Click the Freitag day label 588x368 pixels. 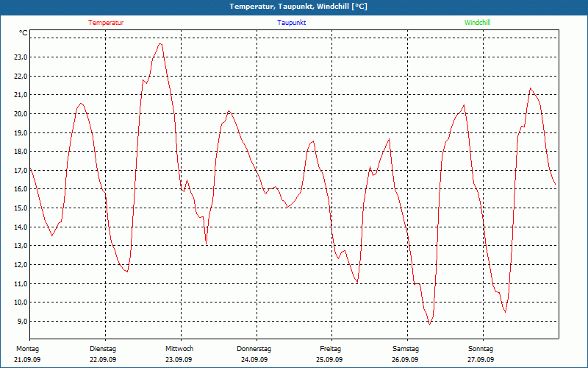330,349
